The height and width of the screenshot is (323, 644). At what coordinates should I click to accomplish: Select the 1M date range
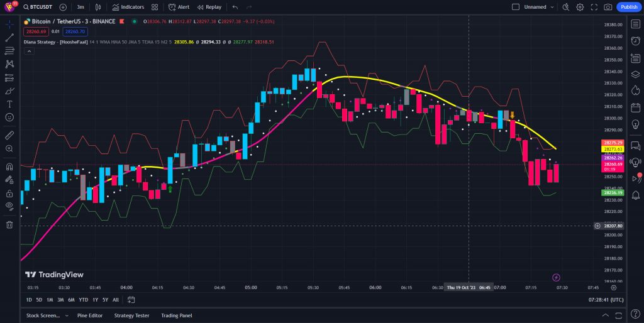coord(50,300)
